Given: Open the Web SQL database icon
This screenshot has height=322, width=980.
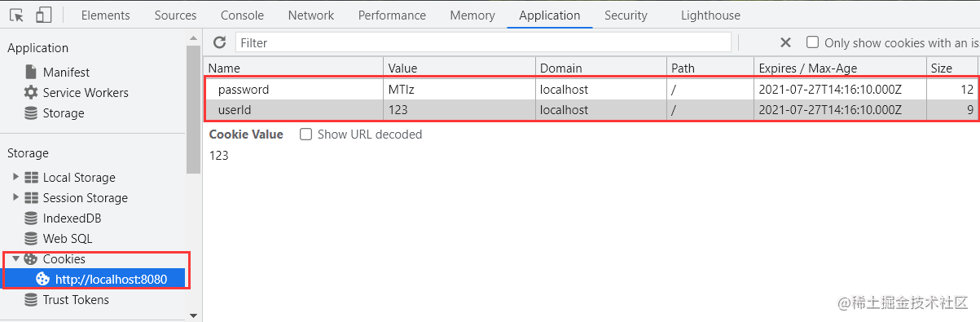Looking at the screenshot, I should coord(31,239).
